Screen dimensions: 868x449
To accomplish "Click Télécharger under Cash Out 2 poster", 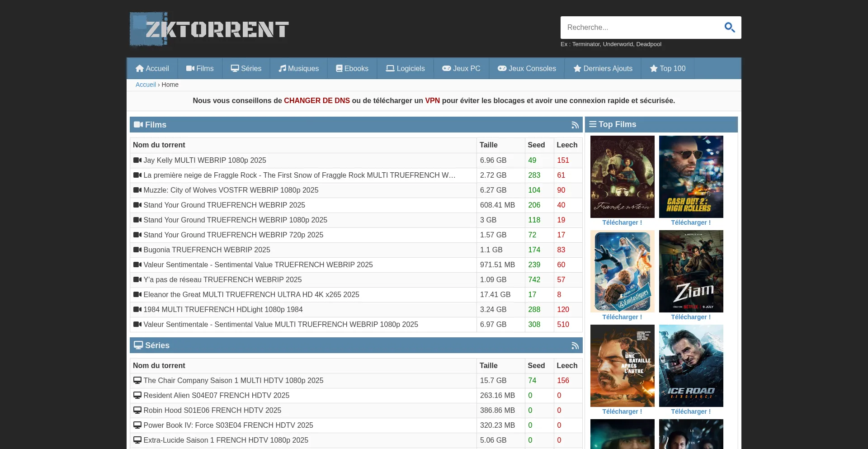I will tap(691, 222).
